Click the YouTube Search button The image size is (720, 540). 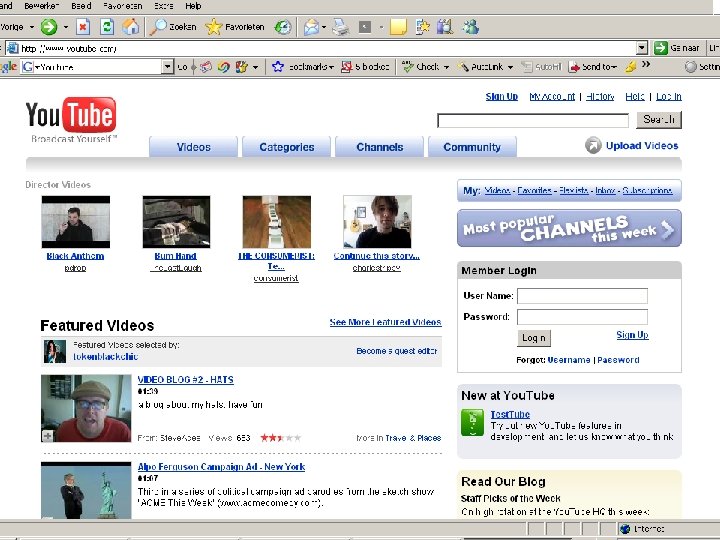point(659,120)
